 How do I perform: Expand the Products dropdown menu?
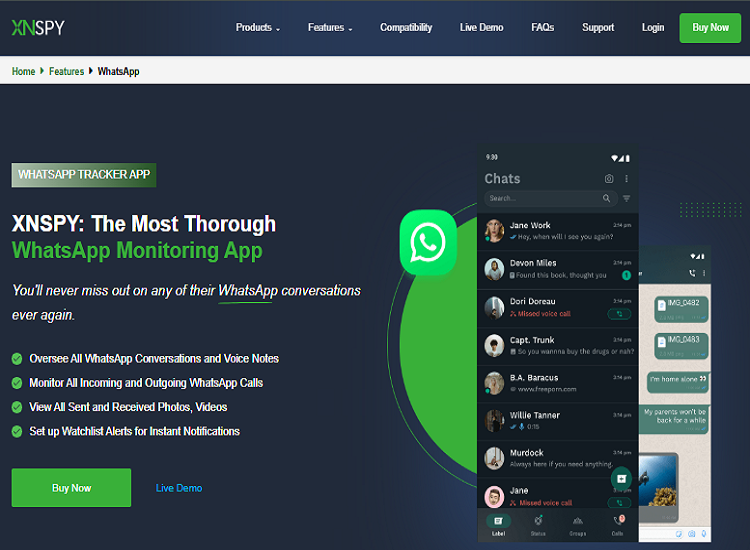(x=257, y=28)
